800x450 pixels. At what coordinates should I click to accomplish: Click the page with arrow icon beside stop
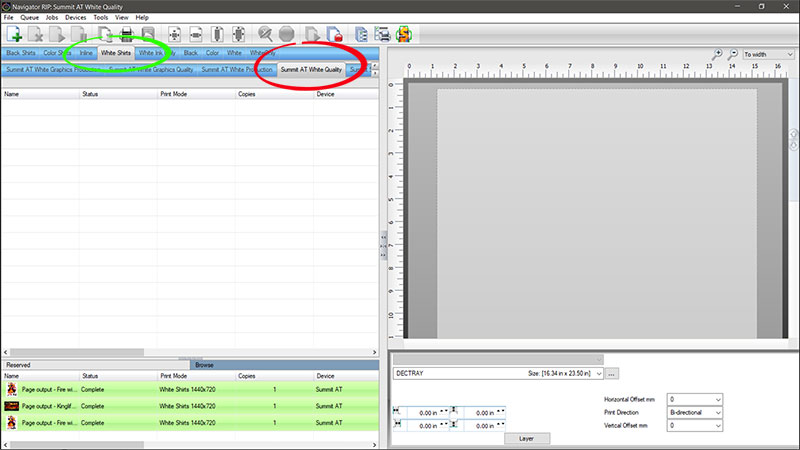point(312,34)
